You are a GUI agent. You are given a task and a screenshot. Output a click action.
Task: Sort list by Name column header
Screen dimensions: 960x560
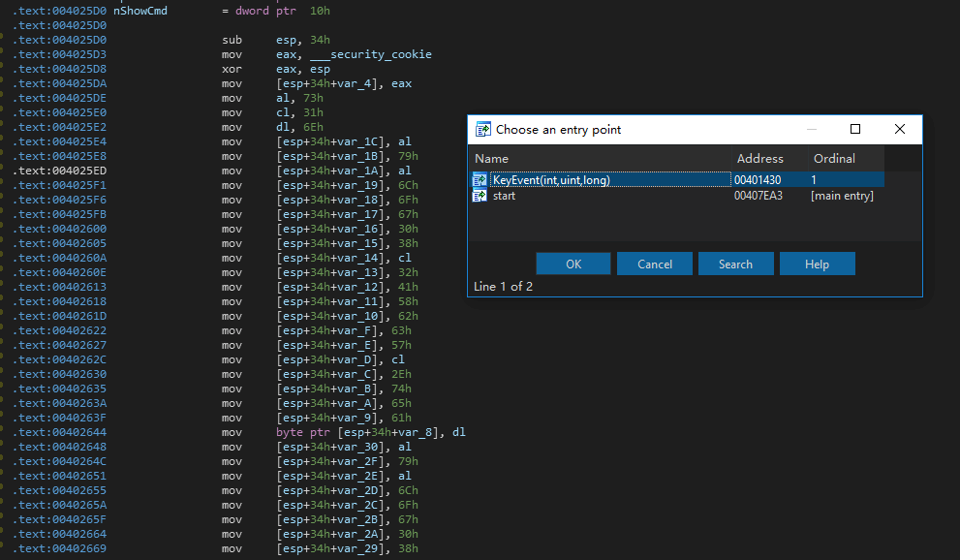click(600, 159)
